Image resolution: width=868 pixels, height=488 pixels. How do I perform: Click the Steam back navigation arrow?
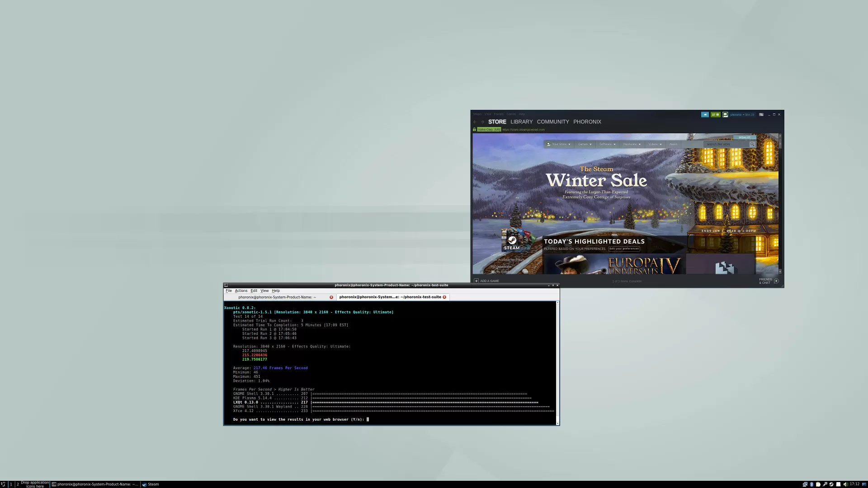475,122
